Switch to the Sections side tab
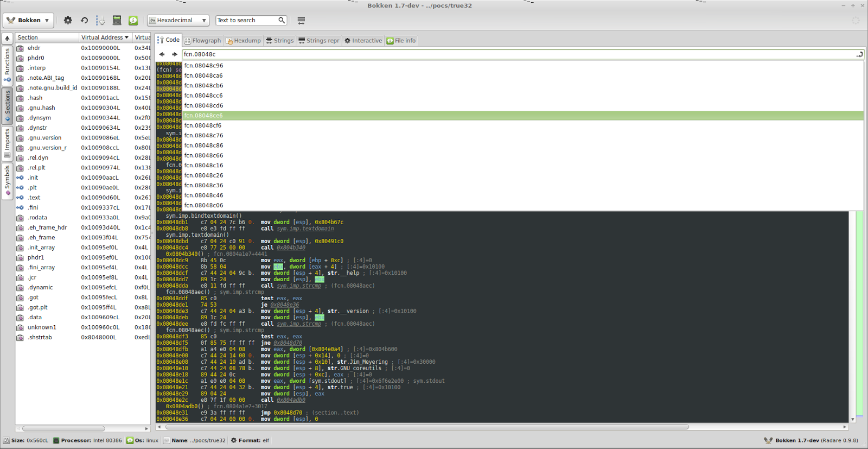The height and width of the screenshot is (449, 868). point(8,105)
